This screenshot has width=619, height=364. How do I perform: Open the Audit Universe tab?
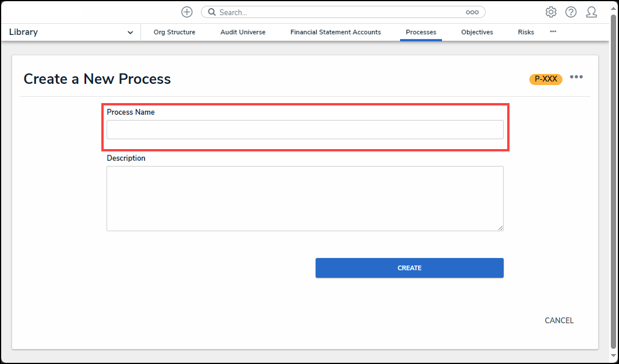pos(243,33)
